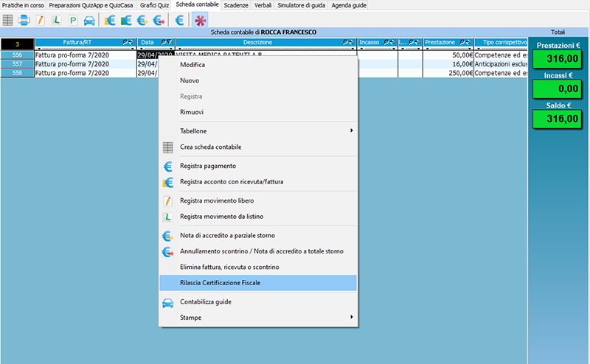The image size is (590, 364).
Task: Click the green Saldo total box
Action: click(x=558, y=119)
